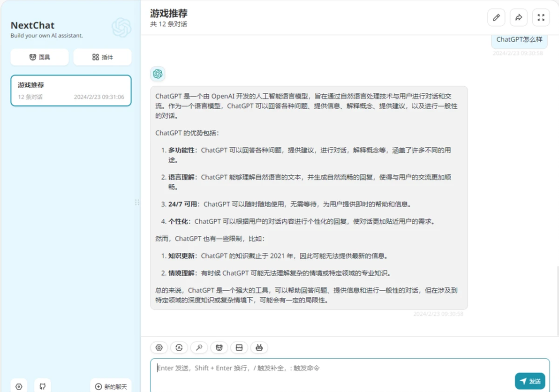Start a new chat with 新的聊天

coord(111,386)
